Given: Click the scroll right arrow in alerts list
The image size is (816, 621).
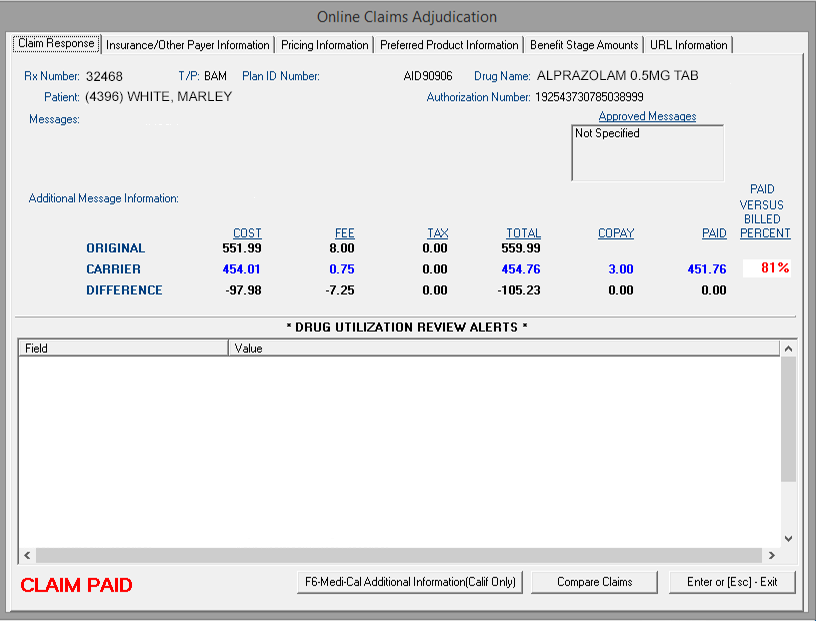Looking at the screenshot, I should pyautogui.click(x=771, y=555).
